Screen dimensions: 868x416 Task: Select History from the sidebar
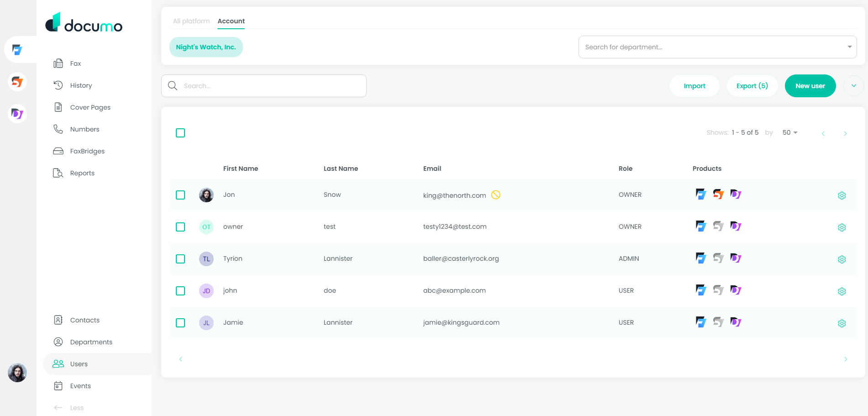(x=81, y=85)
